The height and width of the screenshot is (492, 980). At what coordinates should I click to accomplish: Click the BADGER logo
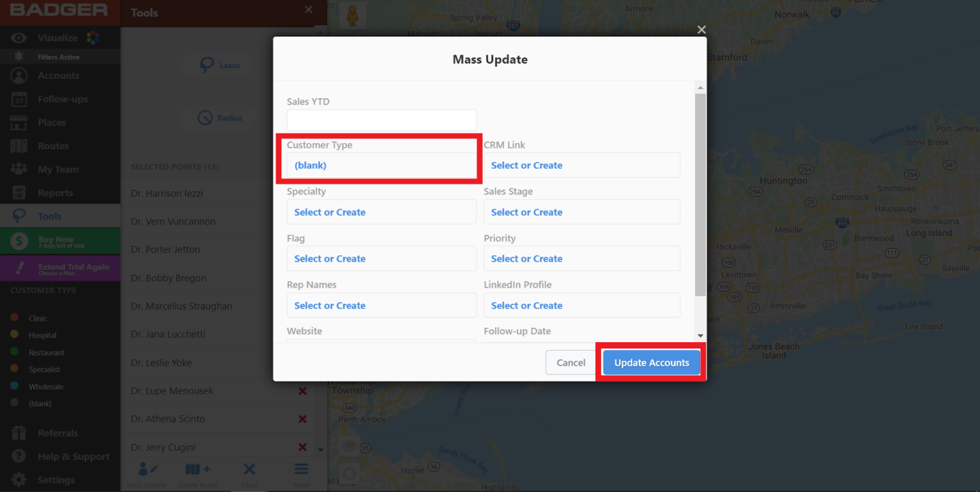point(59,10)
